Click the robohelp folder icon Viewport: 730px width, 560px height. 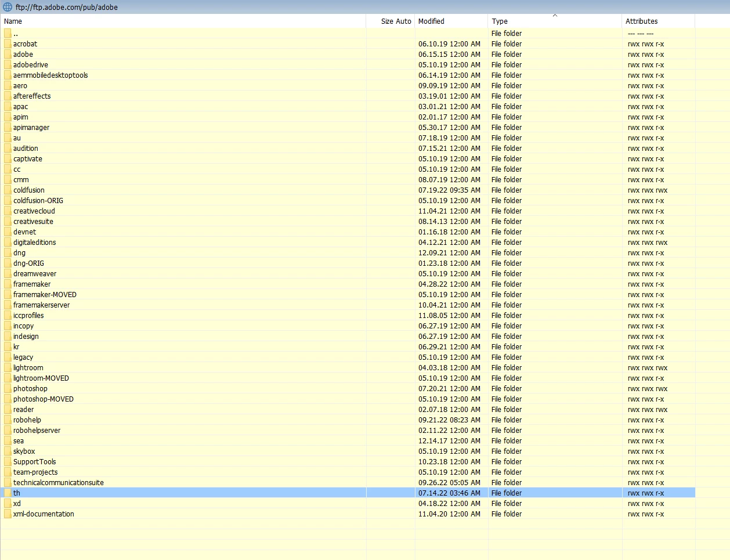pos(8,420)
